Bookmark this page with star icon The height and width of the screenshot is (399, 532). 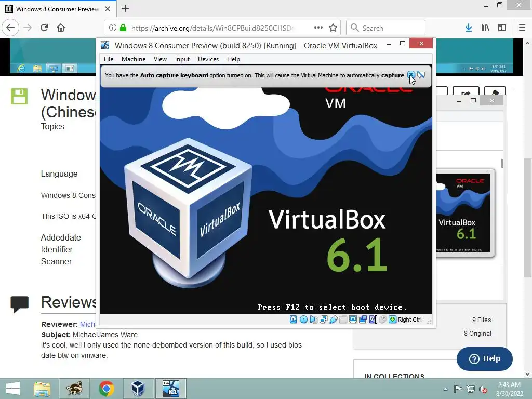[x=333, y=28]
